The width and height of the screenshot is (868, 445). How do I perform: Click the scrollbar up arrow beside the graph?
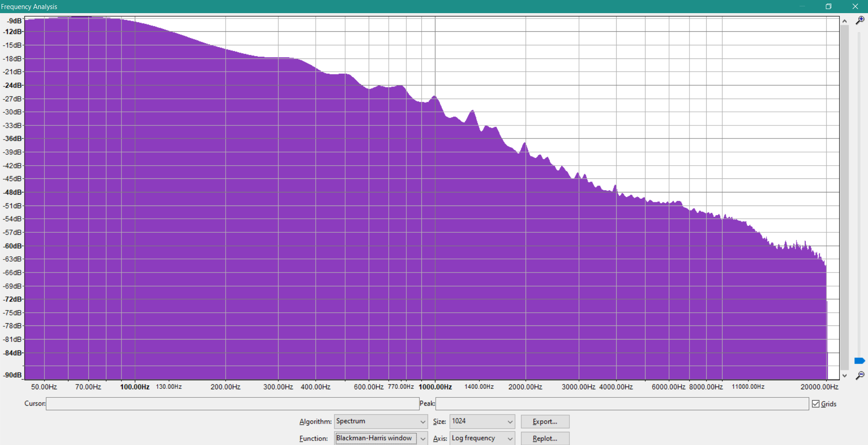click(x=844, y=21)
